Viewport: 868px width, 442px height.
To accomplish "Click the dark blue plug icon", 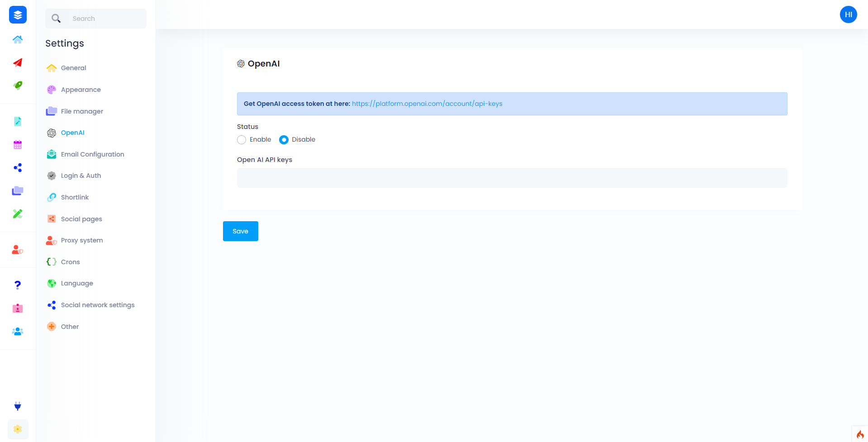I will [18, 406].
